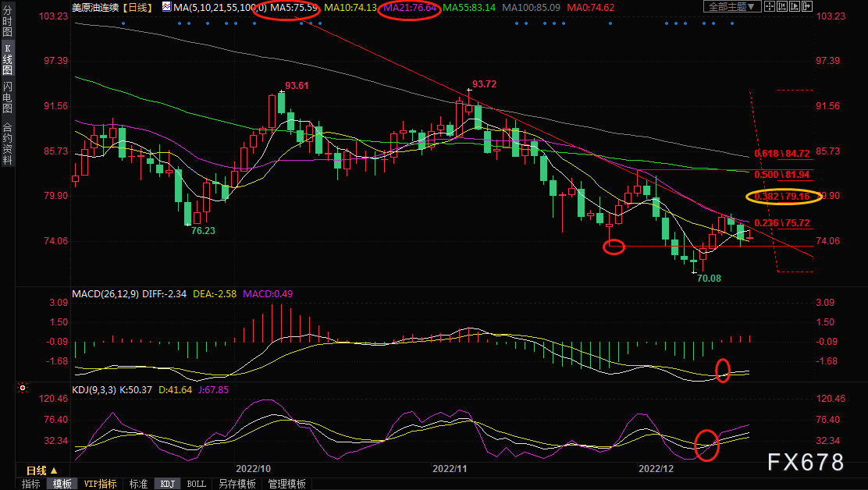
Task: Select the 模板 bottom tab
Action: click(62, 484)
